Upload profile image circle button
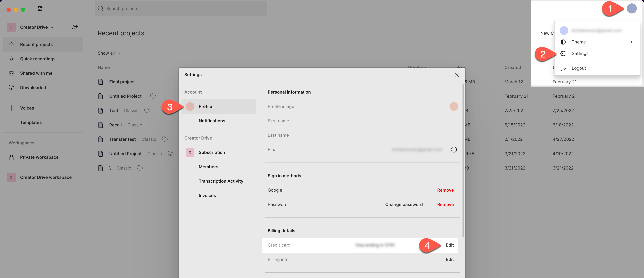 (x=453, y=106)
